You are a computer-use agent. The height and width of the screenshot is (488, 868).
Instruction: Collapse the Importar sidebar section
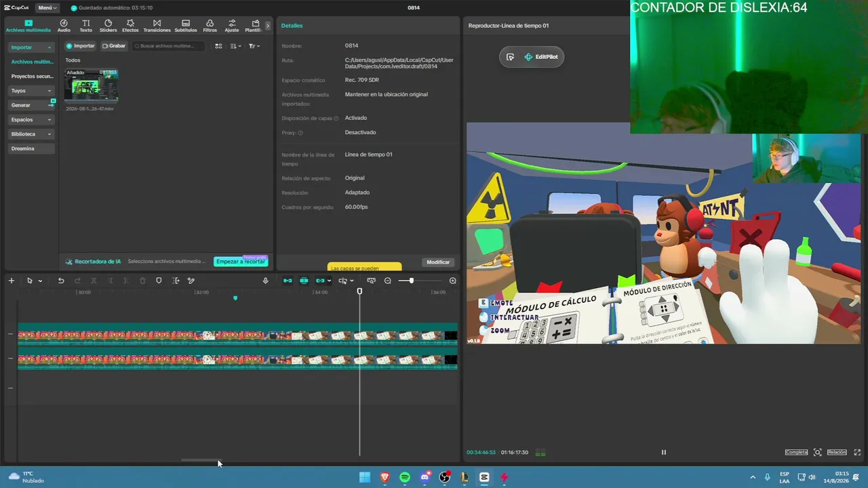tap(31, 47)
